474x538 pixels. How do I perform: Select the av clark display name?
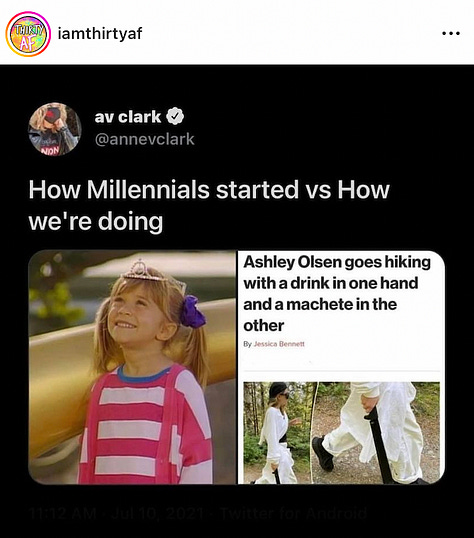click(128, 117)
